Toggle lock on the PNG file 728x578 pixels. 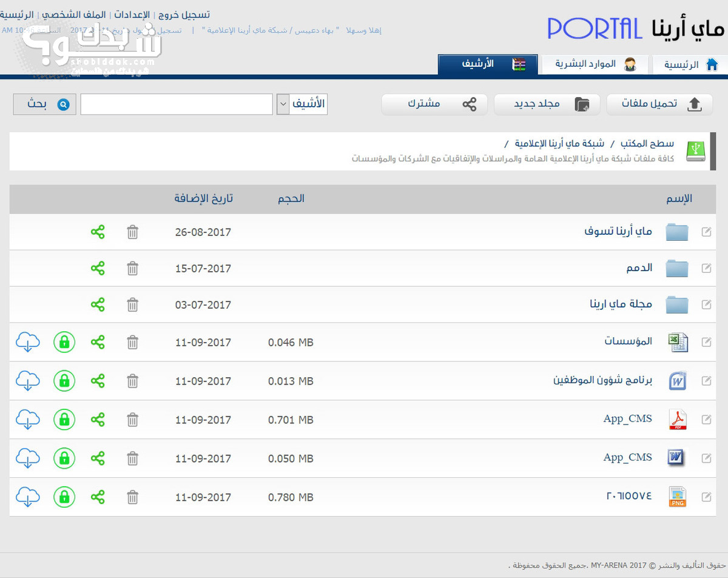[64, 497]
